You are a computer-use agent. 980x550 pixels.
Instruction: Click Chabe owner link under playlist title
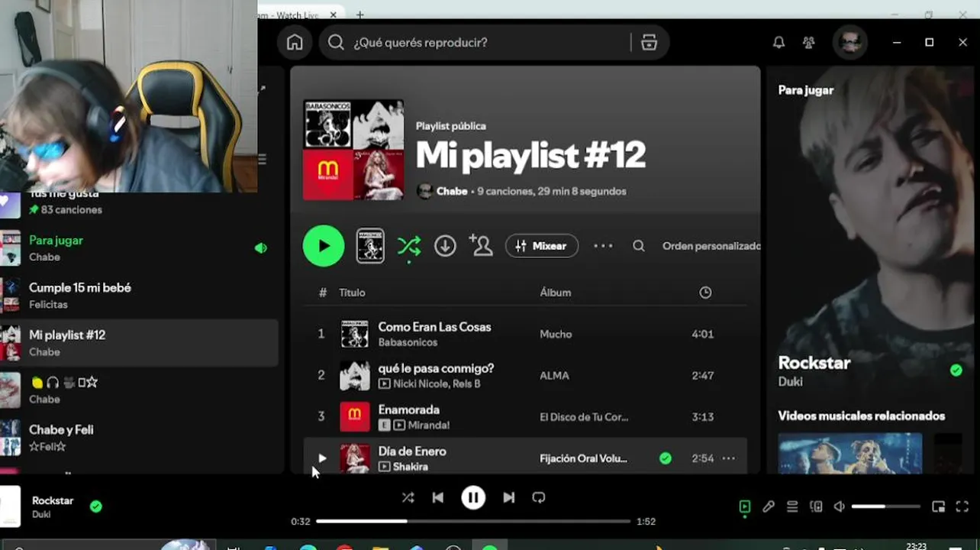coord(452,191)
